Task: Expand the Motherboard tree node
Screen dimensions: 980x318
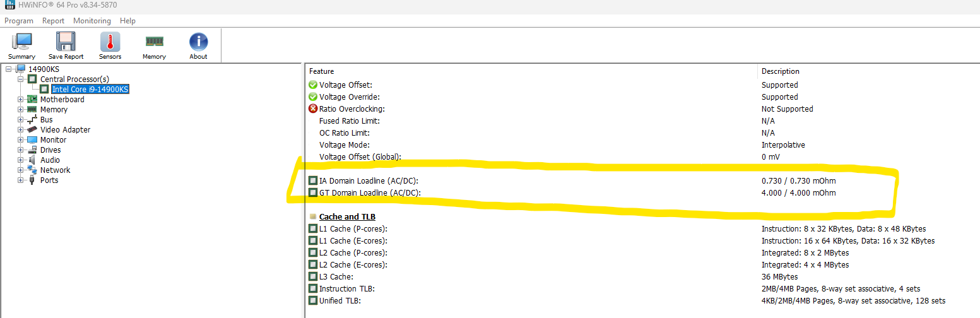Action: pyautogui.click(x=21, y=99)
